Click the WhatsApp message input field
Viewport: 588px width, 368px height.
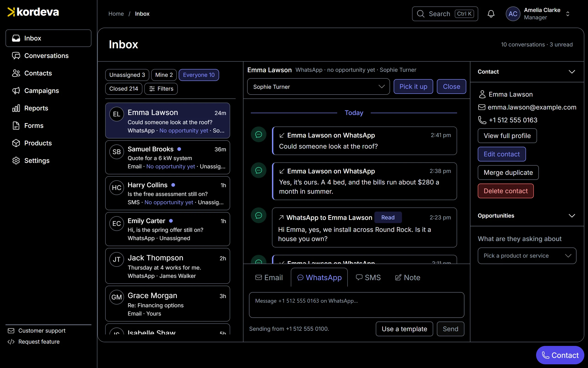point(356,305)
